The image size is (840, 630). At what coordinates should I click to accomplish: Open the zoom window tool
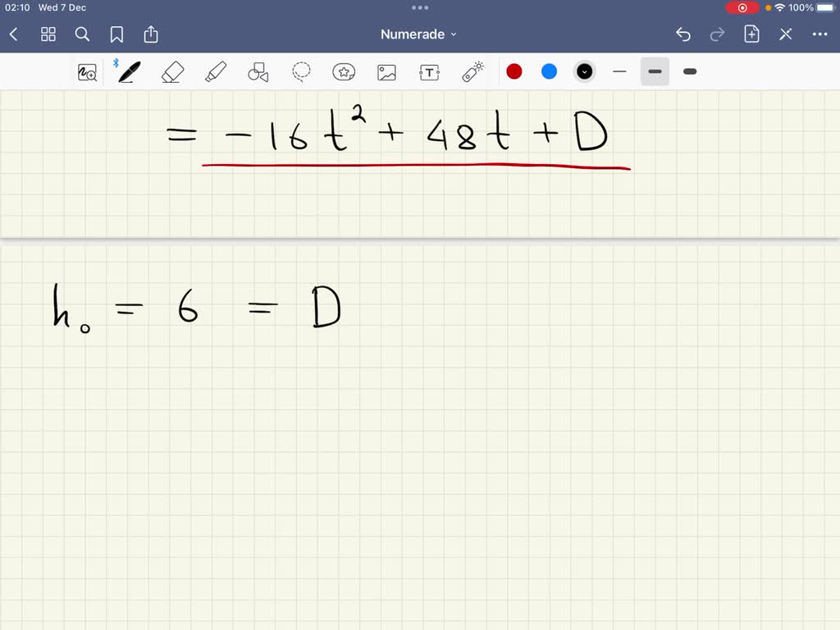point(87,72)
